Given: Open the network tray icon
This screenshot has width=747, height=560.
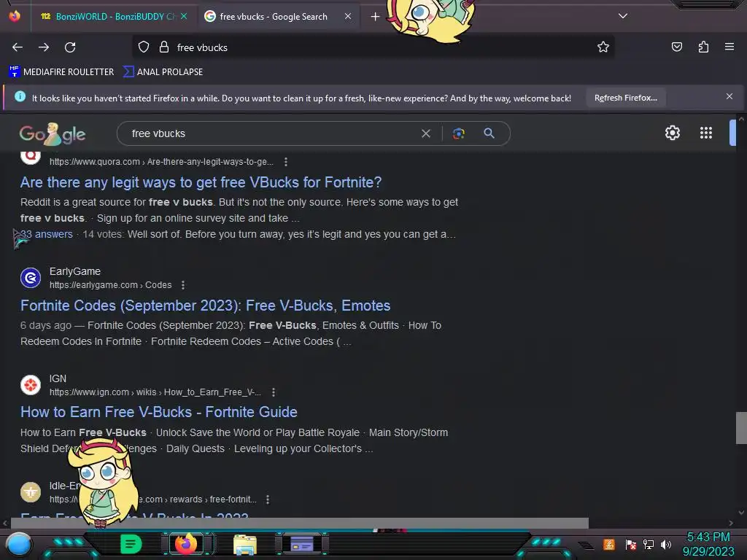Looking at the screenshot, I should pos(649,544).
